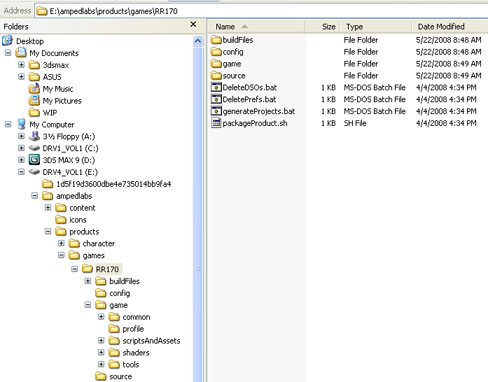Viewport: 488px width, 382px height.
Task: Expand the common folder node
Action: coord(101,317)
